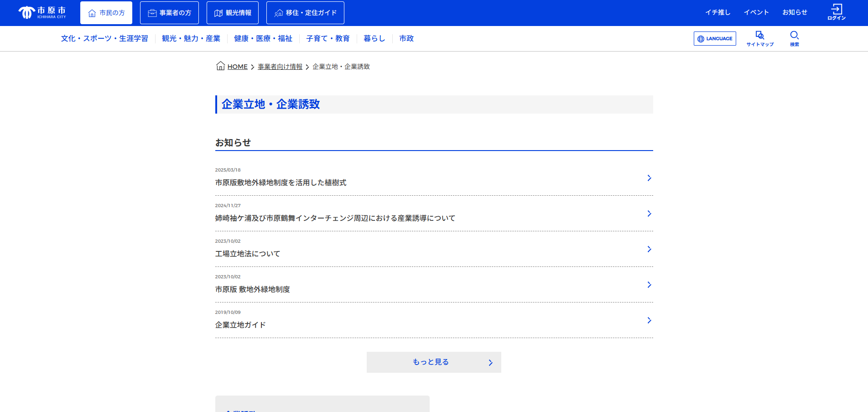Click the date 2024/11/27
Viewport: 868px width, 412px height.
[228, 205]
